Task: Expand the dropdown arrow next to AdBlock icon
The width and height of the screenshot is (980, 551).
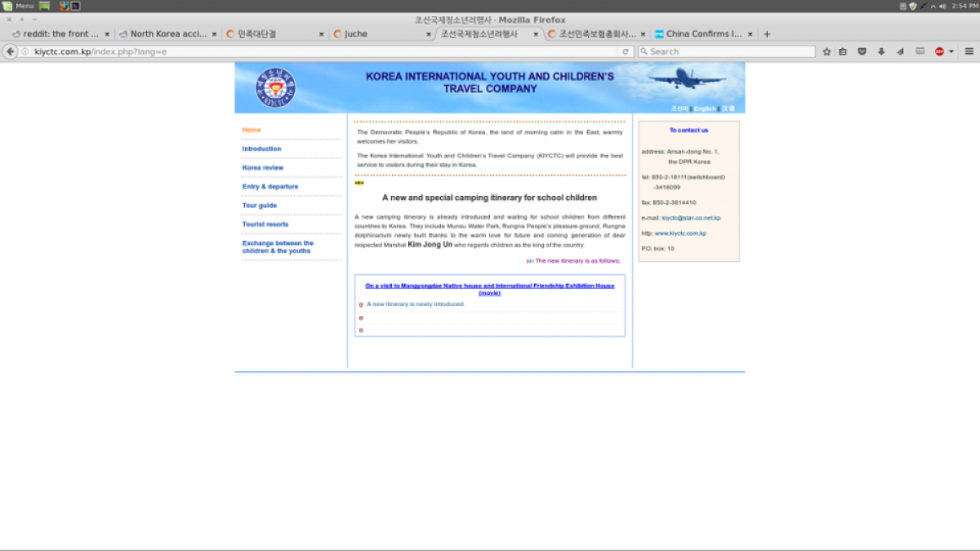Action: pos(951,51)
